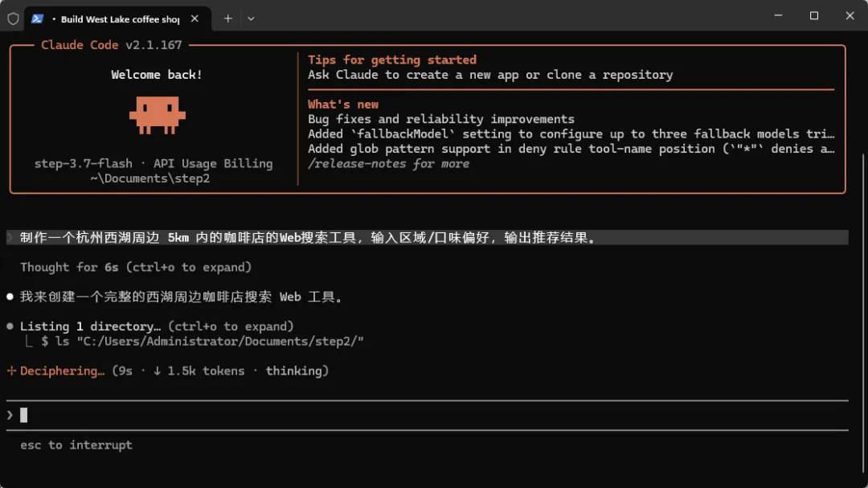The image size is (868, 488).
Task: Click the ~\Documents\step2 path text
Action: point(150,178)
